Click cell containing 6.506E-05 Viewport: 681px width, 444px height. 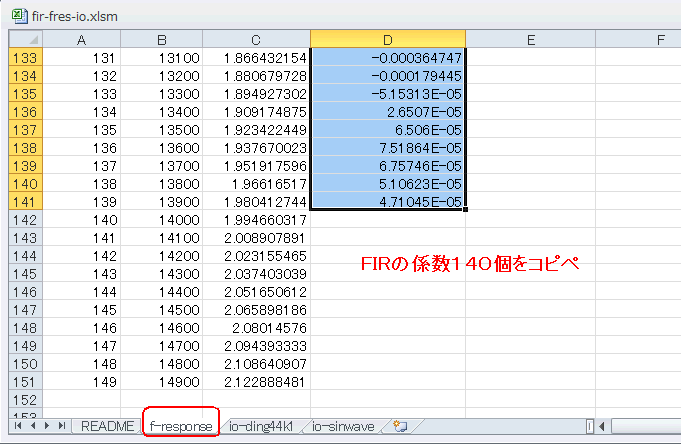[x=388, y=129]
